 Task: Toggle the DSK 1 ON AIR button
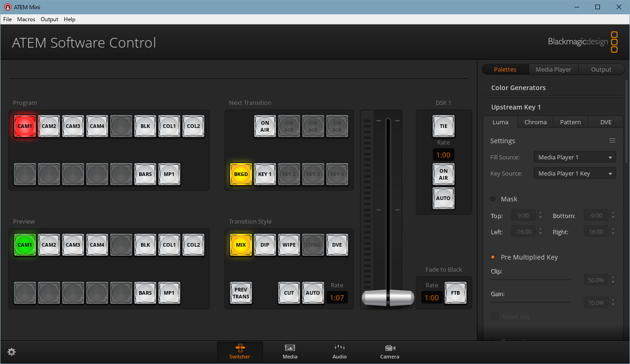tap(444, 174)
